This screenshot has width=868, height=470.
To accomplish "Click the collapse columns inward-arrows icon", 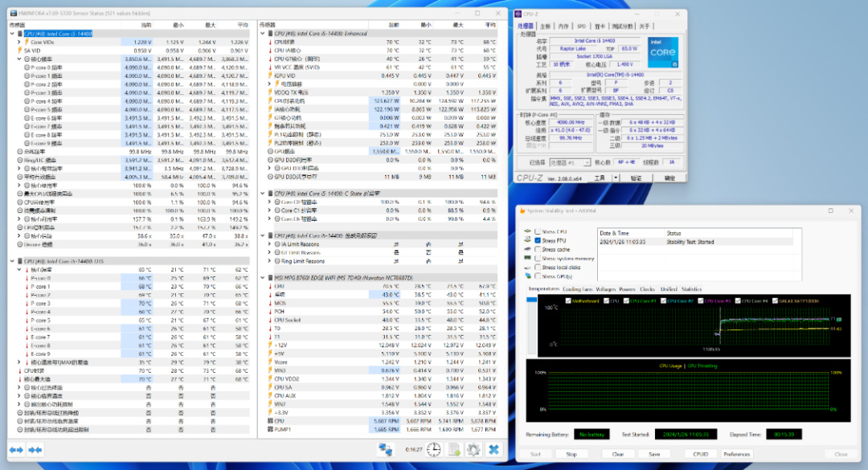I will [x=35, y=449].
